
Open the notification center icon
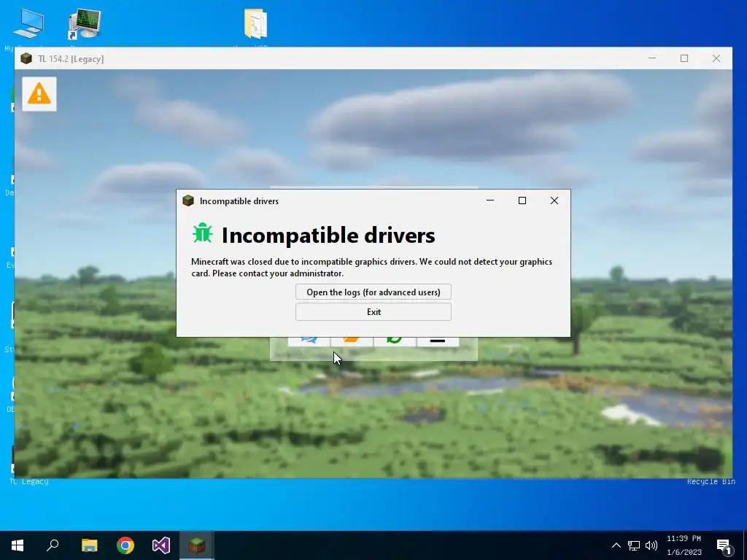click(724, 547)
